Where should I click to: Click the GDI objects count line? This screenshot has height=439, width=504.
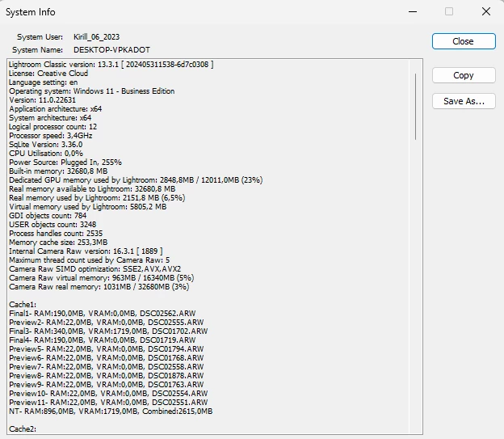48,216
